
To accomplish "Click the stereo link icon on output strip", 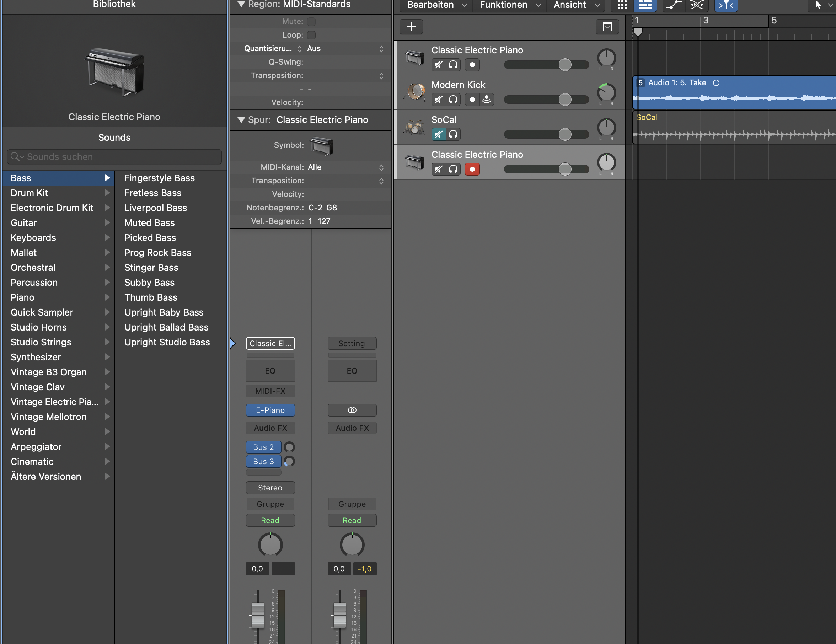I will click(352, 410).
